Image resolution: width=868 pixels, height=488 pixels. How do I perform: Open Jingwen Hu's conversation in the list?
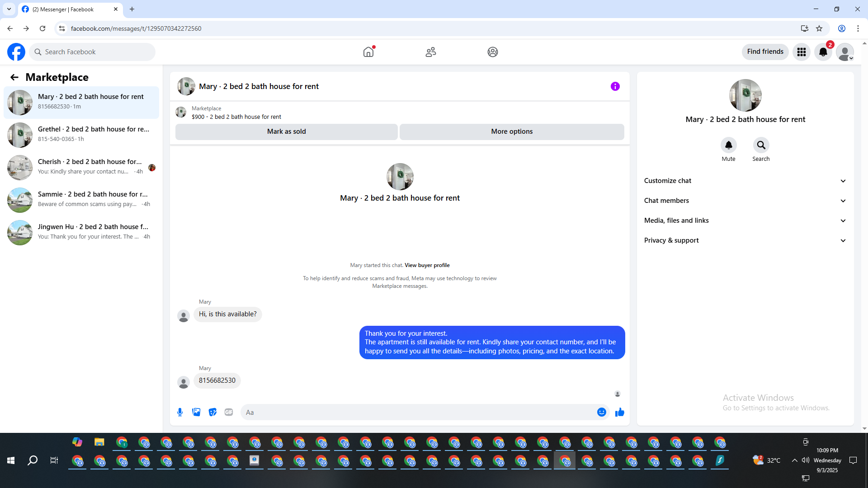pyautogui.click(x=81, y=233)
